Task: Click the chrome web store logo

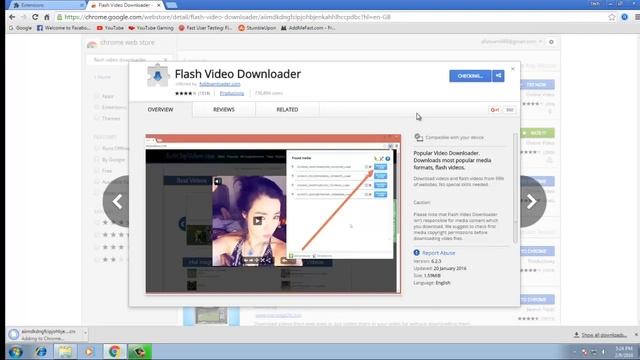Action: click(x=121, y=43)
